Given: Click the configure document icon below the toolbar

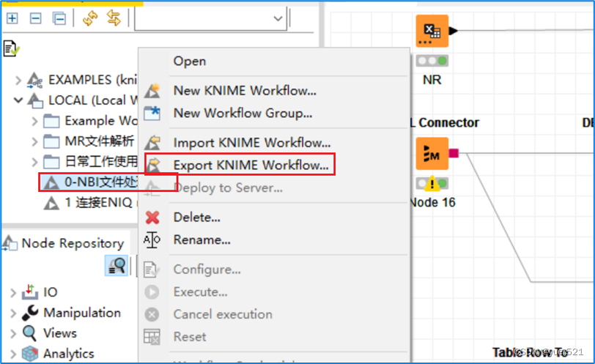Looking at the screenshot, I should coord(11,49).
